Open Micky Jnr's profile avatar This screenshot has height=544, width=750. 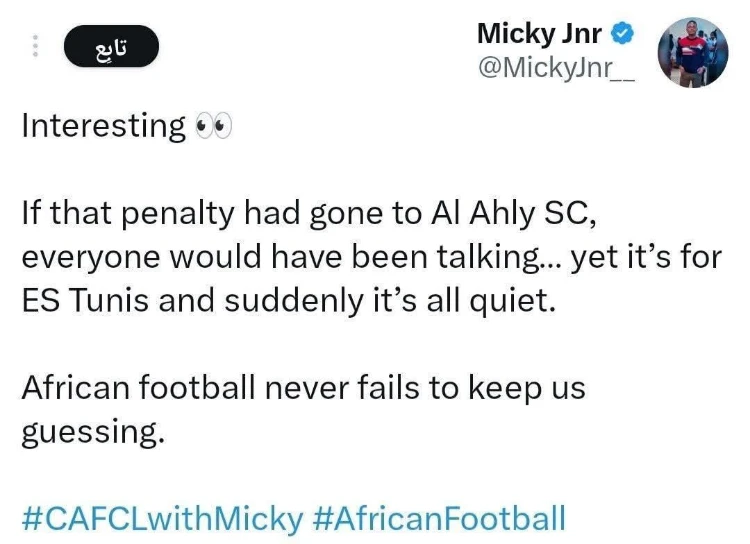[x=692, y=52]
